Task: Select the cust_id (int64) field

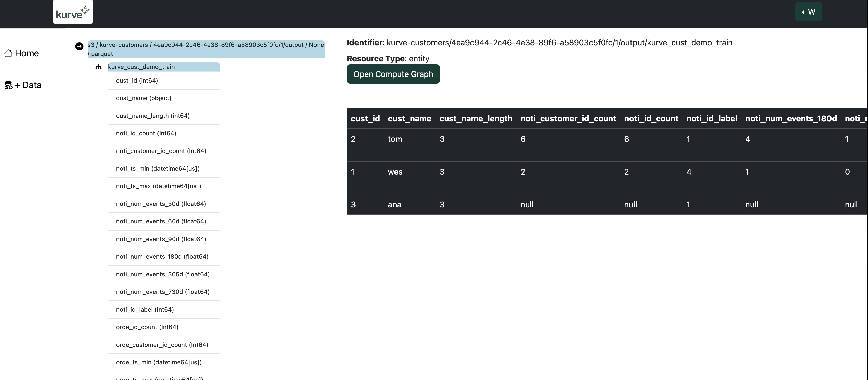Action: (x=136, y=80)
